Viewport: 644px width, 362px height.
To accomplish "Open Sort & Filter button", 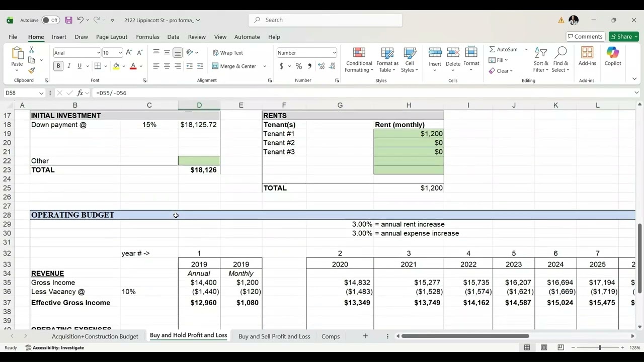I will pos(541,60).
